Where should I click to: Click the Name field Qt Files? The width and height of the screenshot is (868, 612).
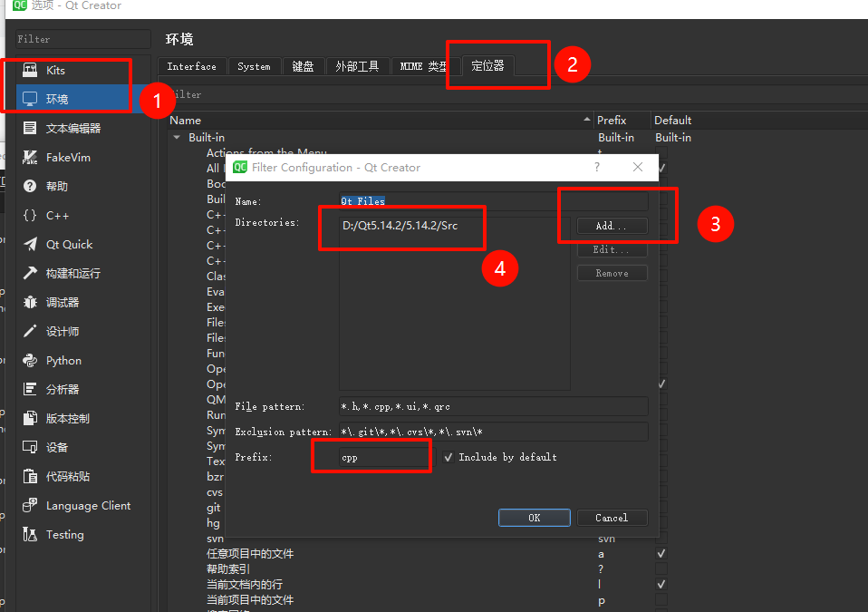[x=493, y=201]
